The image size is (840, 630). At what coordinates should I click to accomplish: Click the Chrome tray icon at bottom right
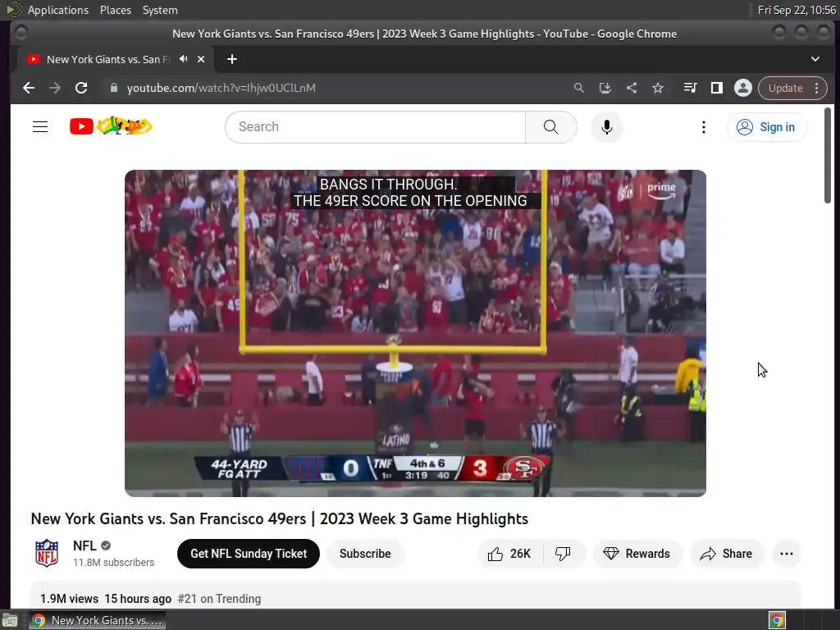tap(777, 620)
